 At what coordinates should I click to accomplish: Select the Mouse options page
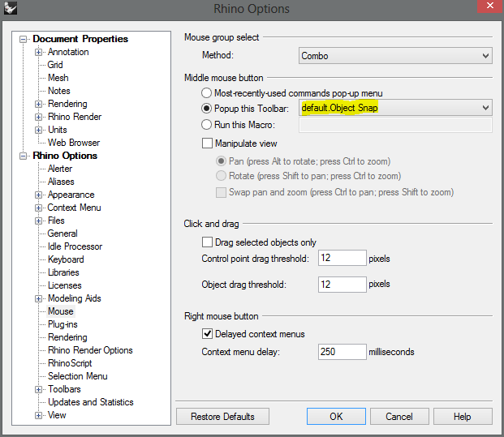click(61, 311)
